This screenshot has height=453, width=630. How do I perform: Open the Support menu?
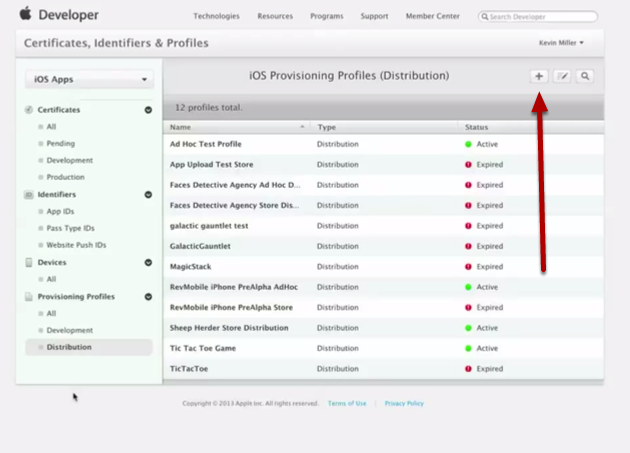(374, 16)
